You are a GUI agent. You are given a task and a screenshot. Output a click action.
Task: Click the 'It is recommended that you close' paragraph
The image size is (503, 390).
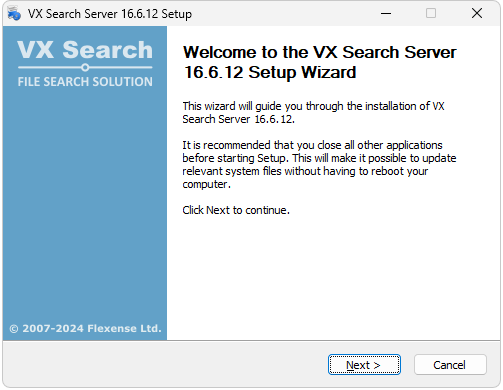[319, 165]
